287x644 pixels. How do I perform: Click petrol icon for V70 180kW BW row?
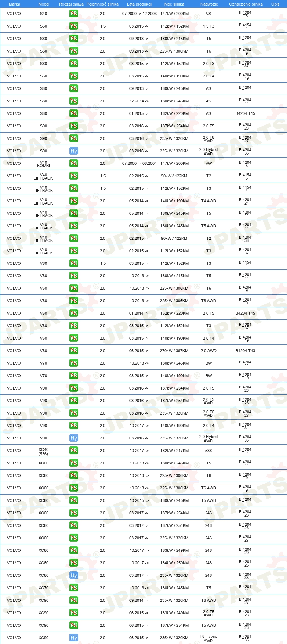(73, 363)
